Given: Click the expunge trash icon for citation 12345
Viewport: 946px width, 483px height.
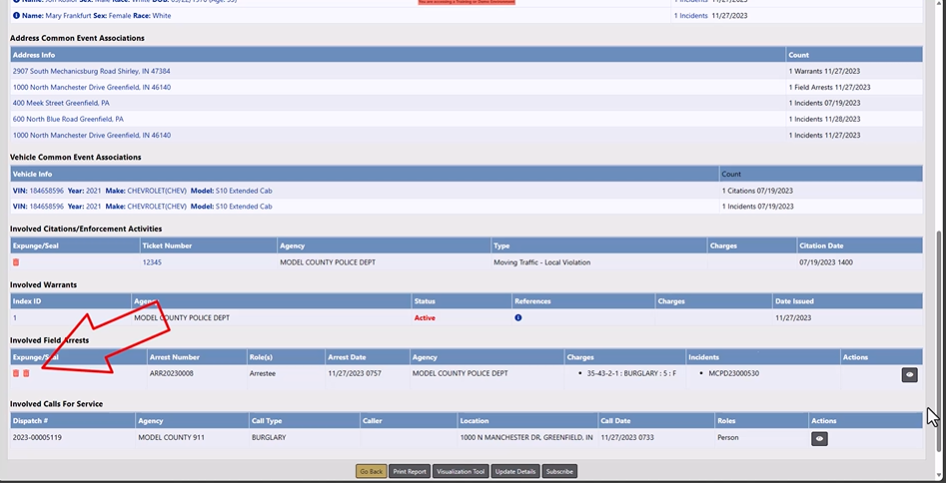Looking at the screenshot, I should [16, 262].
